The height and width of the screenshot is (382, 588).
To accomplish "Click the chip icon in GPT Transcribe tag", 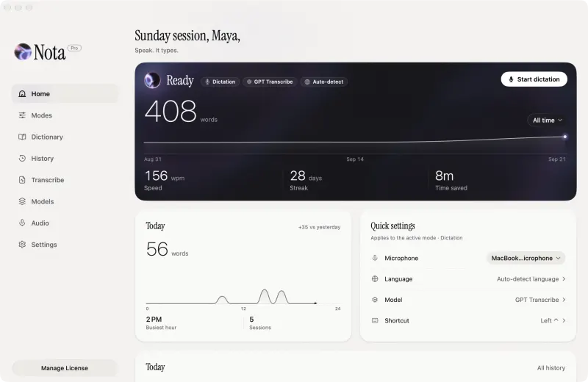I will [249, 82].
